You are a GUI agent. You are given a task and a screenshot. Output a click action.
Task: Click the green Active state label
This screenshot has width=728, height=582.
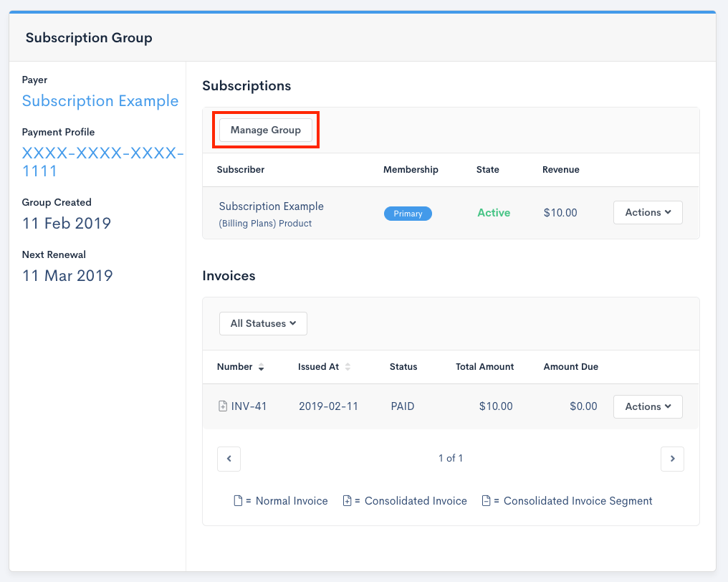tap(494, 213)
